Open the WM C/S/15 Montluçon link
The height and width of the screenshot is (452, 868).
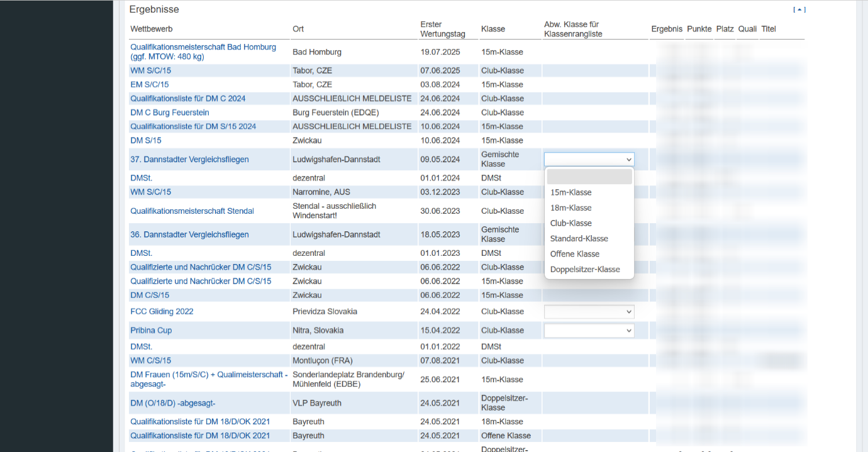(150, 361)
